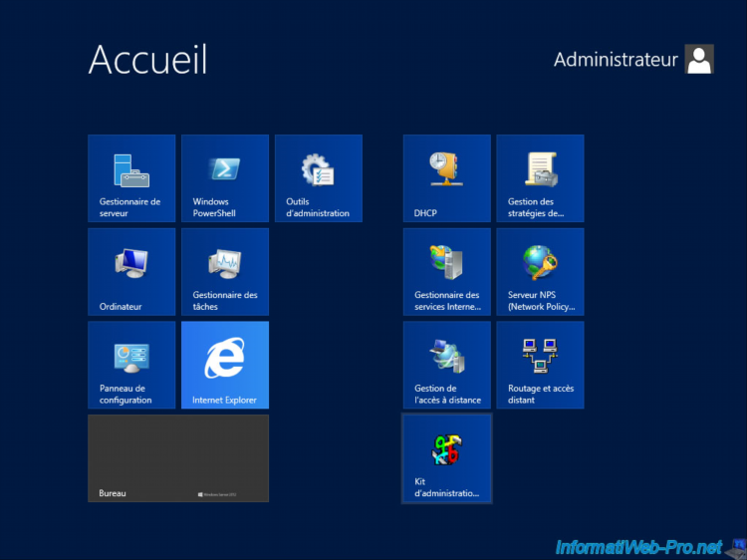Screen dimensions: 747x560
Task: Open the Gestionnaire de serveur tile
Action: [x=131, y=178]
